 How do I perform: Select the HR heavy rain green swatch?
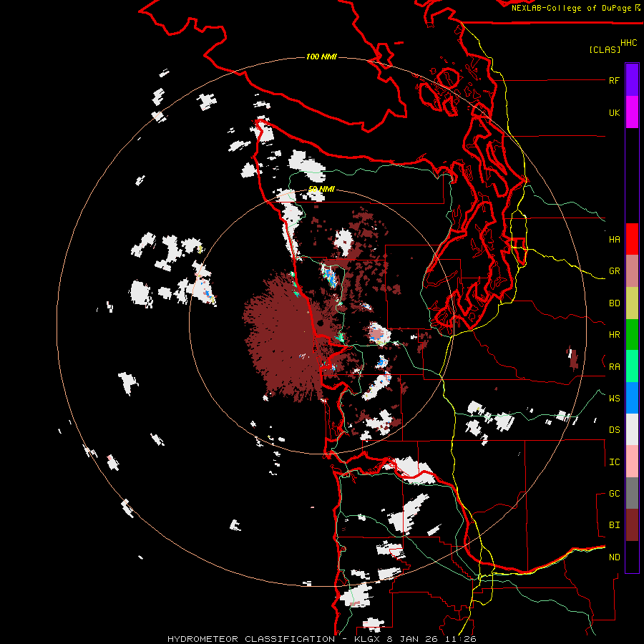(632, 335)
